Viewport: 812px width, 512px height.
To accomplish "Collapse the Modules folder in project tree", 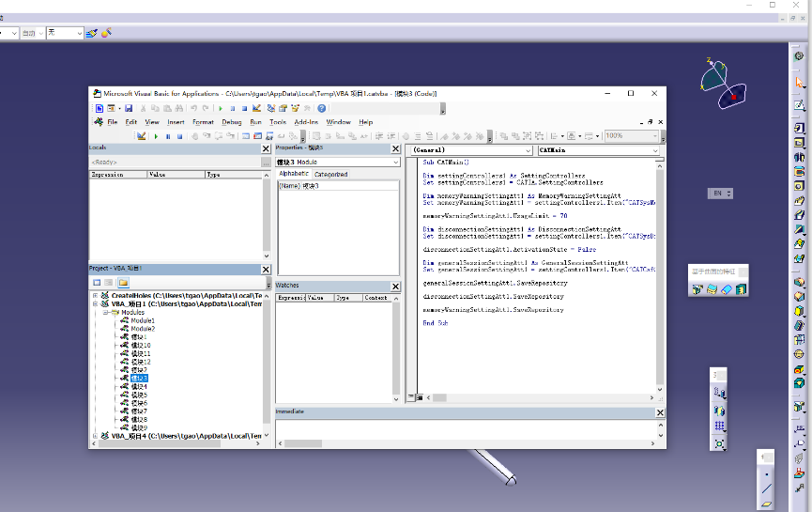I will (104, 312).
